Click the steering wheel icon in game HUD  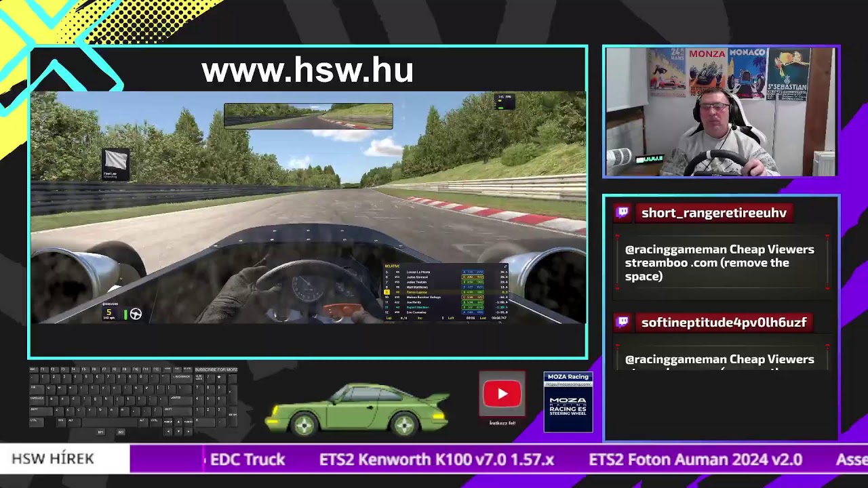coord(136,314)
